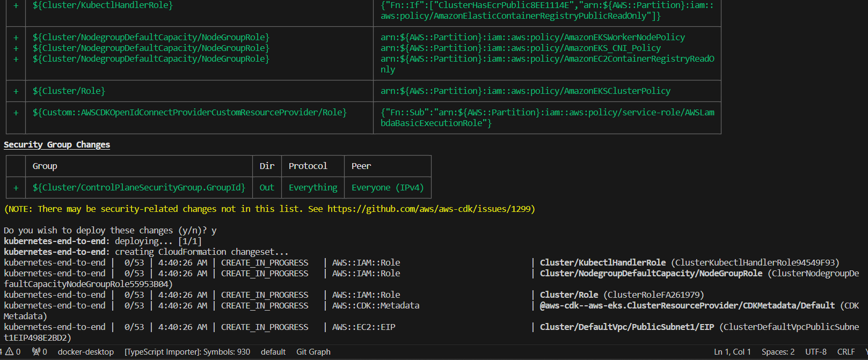The height and width of the screenshot is (360, 868).
Task: Click the 'Everything' protocol cell
Action: click(x=313, y=188)
